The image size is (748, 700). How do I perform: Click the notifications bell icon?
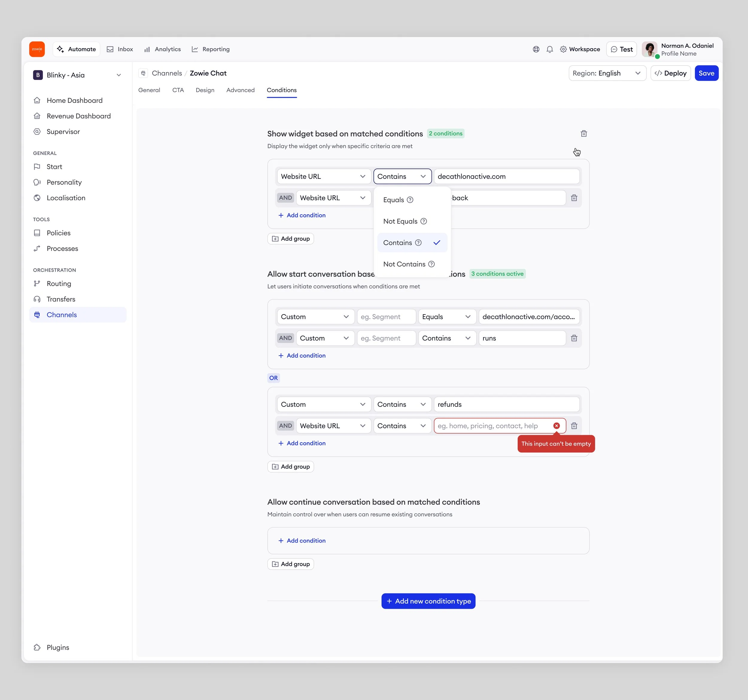point(549,49)
